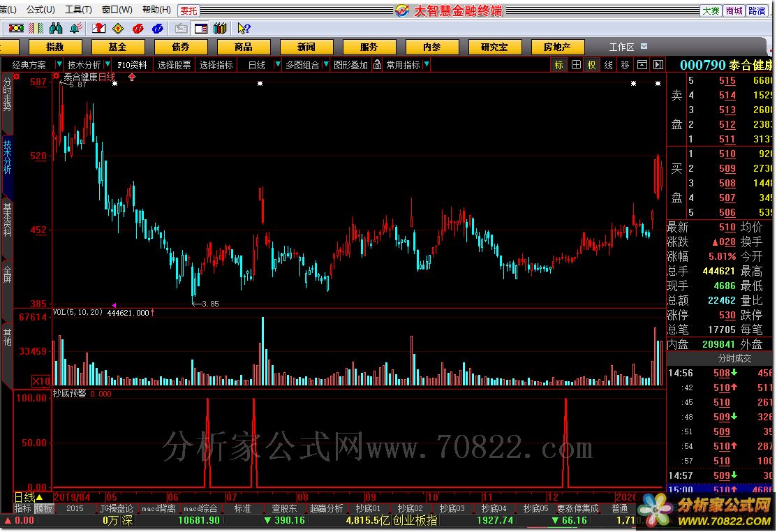The image size is (777, 532).
Task: Click the 服务 yellow category button
Action: coord(369,47)
